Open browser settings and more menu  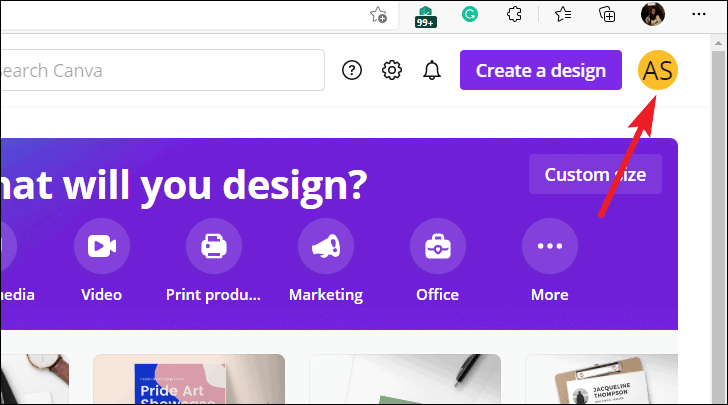[699, 14]
